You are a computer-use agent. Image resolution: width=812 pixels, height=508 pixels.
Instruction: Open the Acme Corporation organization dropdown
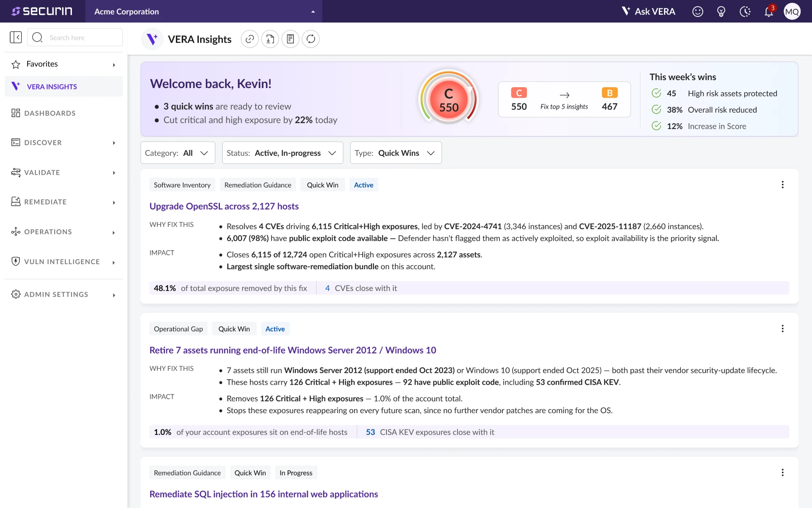[204, 11]
